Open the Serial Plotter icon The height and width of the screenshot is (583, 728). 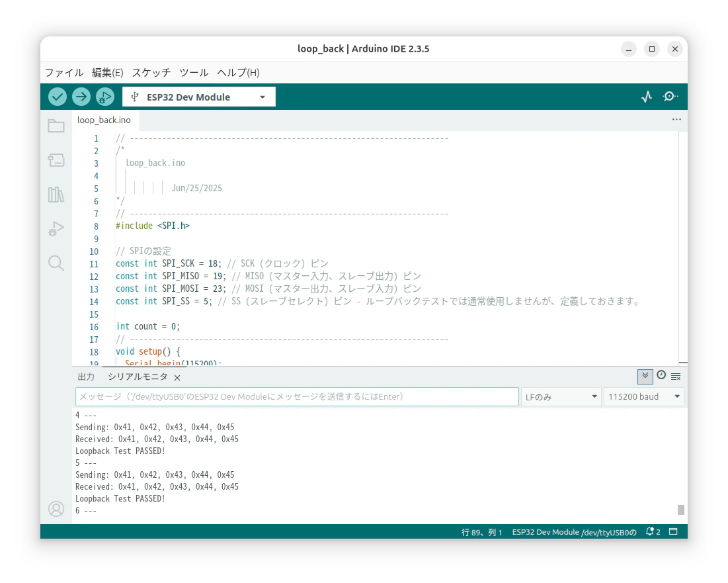click(647, 97)
